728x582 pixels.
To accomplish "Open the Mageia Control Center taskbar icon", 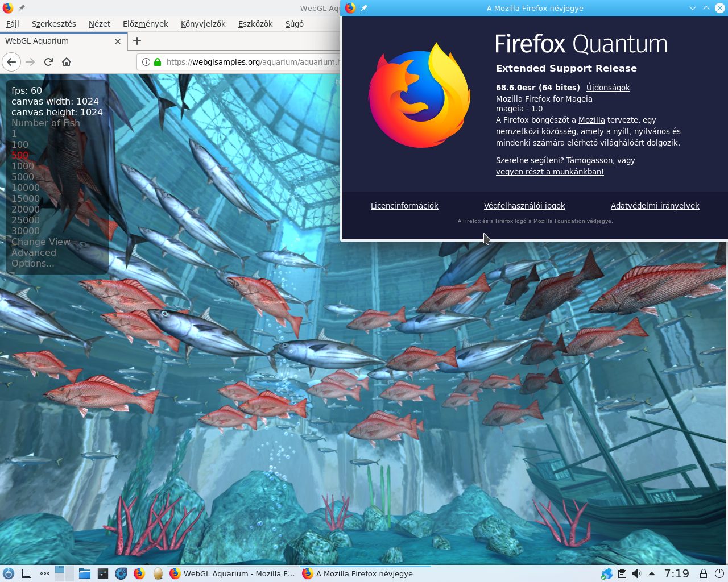I will 121,573.
